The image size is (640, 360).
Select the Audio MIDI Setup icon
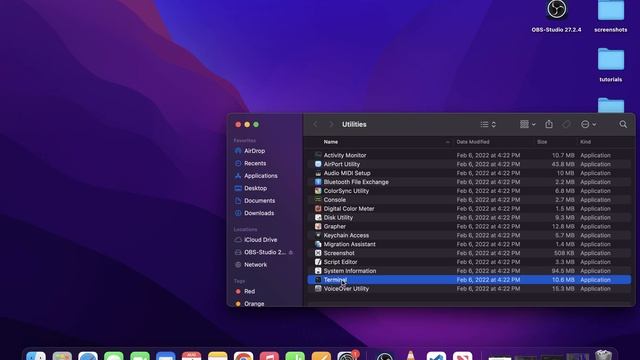point(318,173)
